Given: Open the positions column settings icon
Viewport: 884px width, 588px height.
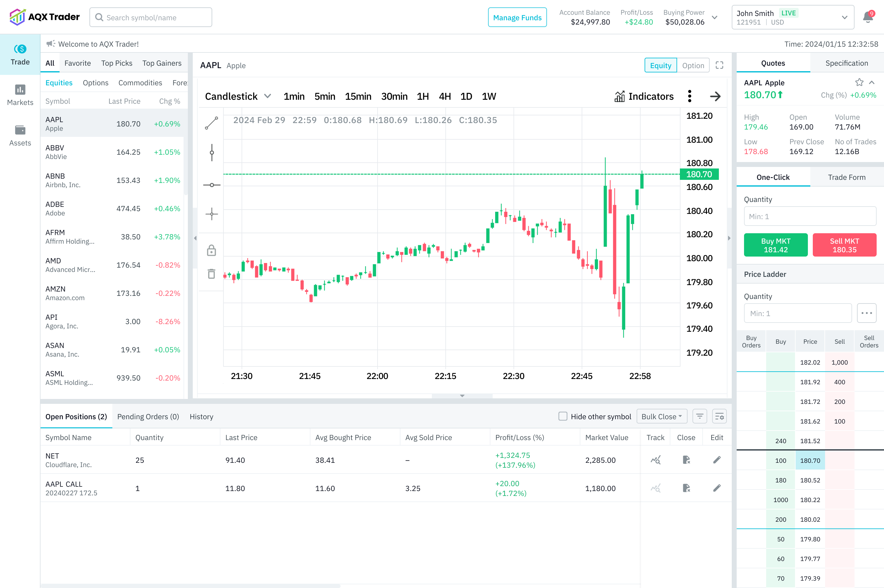Looking at the screenshot, I should (719, 416).
